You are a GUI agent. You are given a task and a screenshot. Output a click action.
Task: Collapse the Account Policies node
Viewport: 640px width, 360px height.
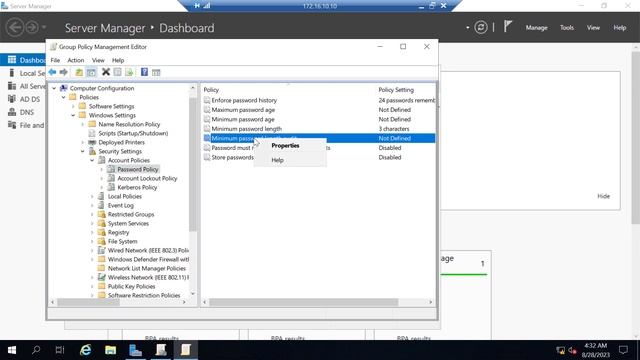[92, 160]
